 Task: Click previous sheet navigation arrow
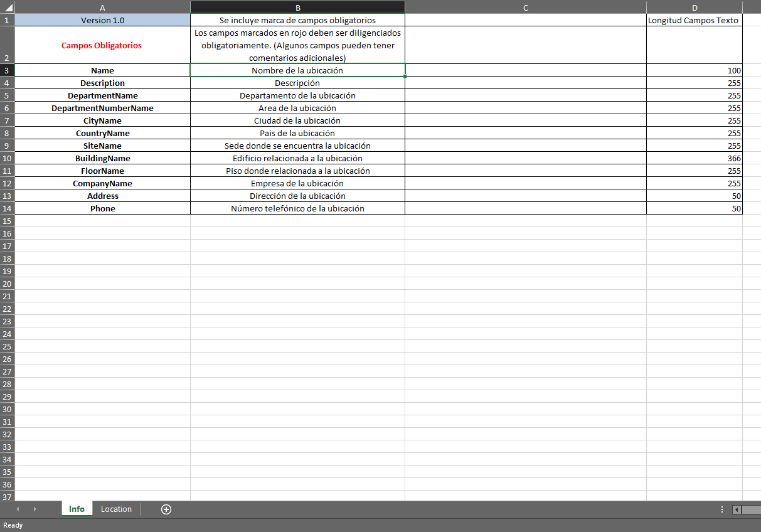coord(18,509)
